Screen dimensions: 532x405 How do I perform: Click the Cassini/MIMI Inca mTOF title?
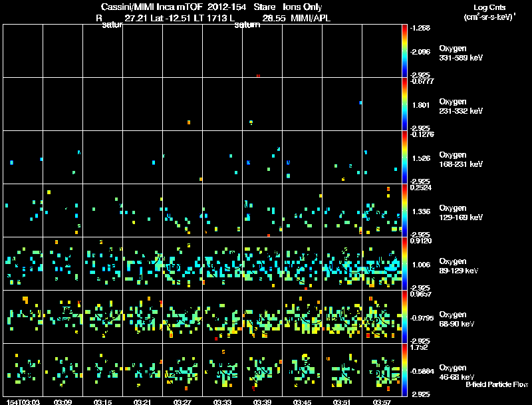click(x=152, y=7)
